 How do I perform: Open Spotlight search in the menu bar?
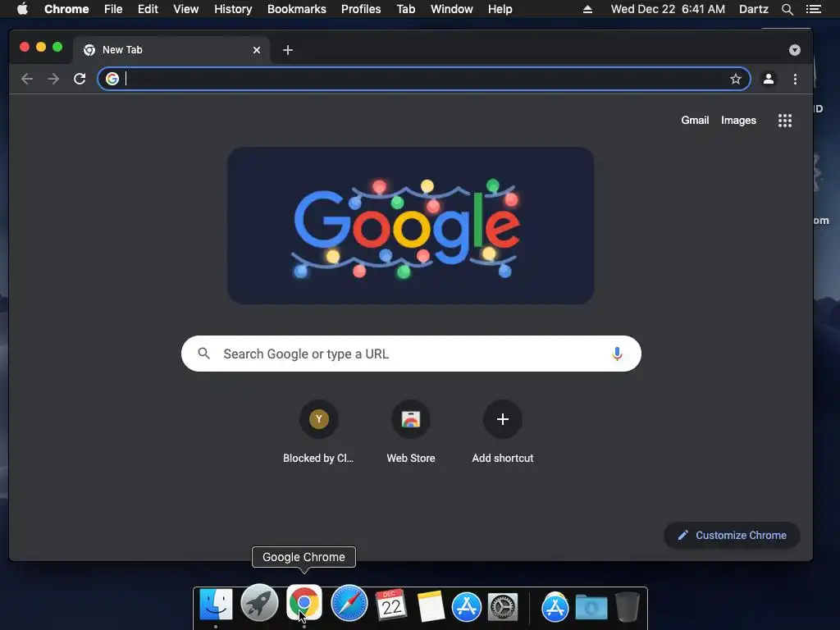pyautogui.click(x=787, y=9)
